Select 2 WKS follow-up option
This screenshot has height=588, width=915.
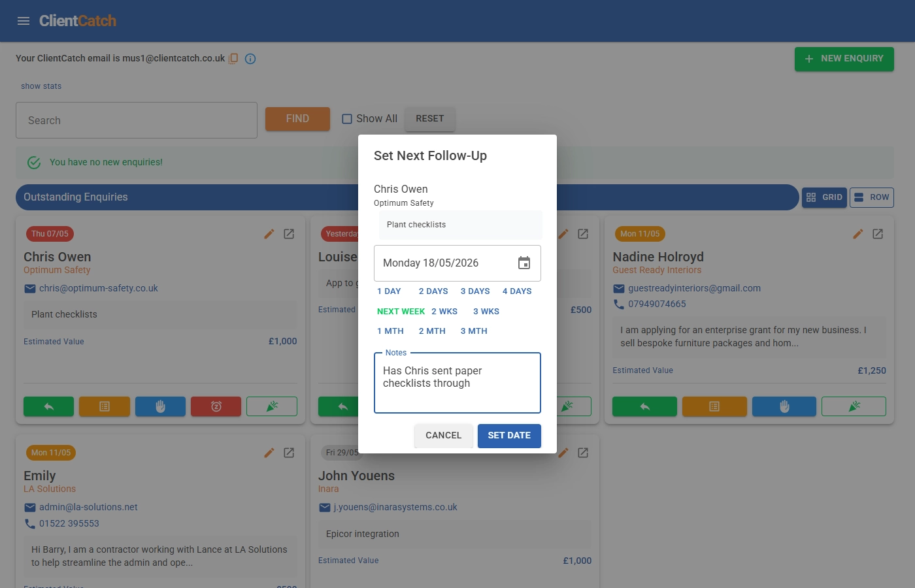(444, 312)
